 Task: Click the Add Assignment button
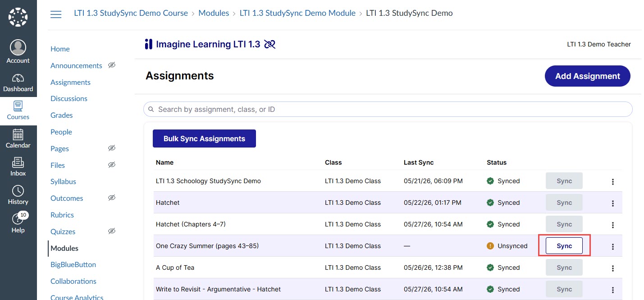[x=588, y=76]
